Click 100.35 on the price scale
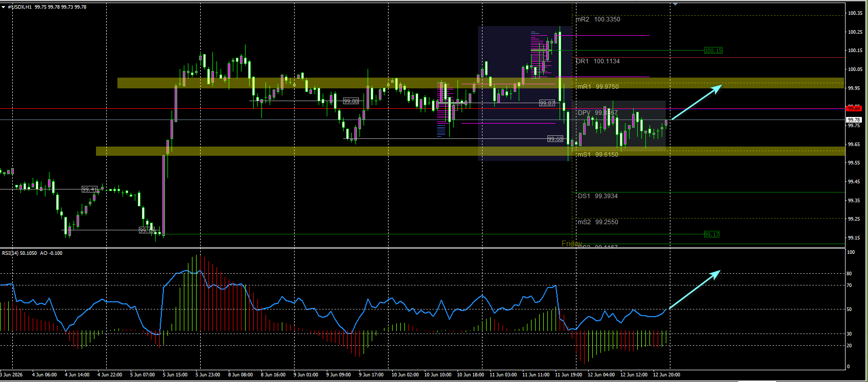Viewport: 868px width, 382px height. tap(855, 13)
